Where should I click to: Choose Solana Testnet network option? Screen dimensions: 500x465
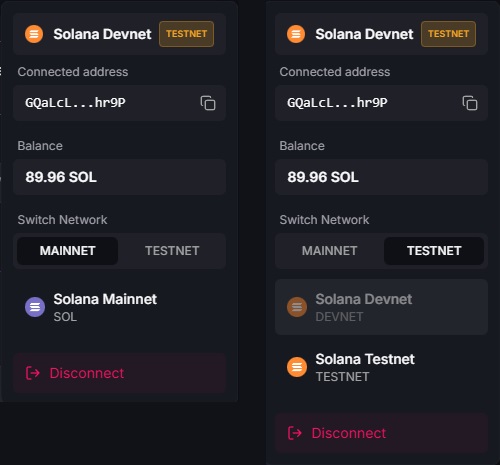point(381,367)
